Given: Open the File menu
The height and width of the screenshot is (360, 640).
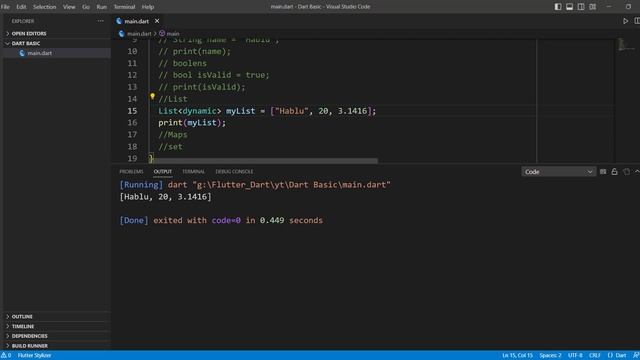Looking at the screenshot, I should [5, 7].
